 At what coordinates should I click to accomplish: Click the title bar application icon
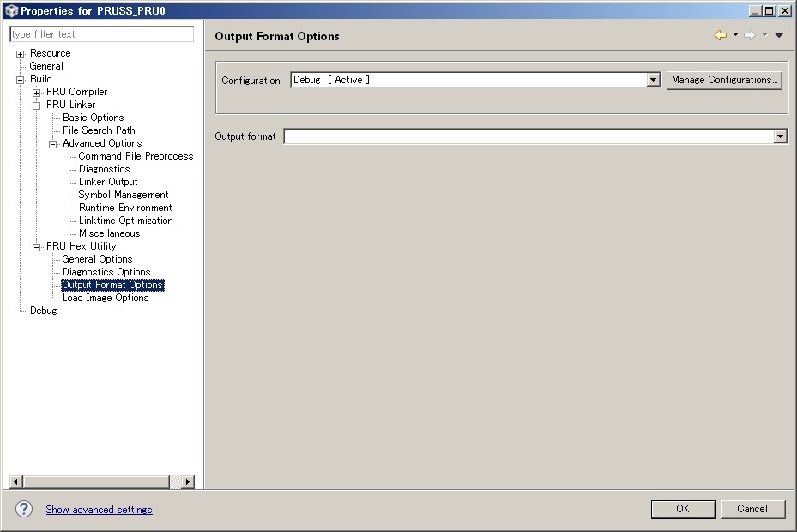(11, 10)
